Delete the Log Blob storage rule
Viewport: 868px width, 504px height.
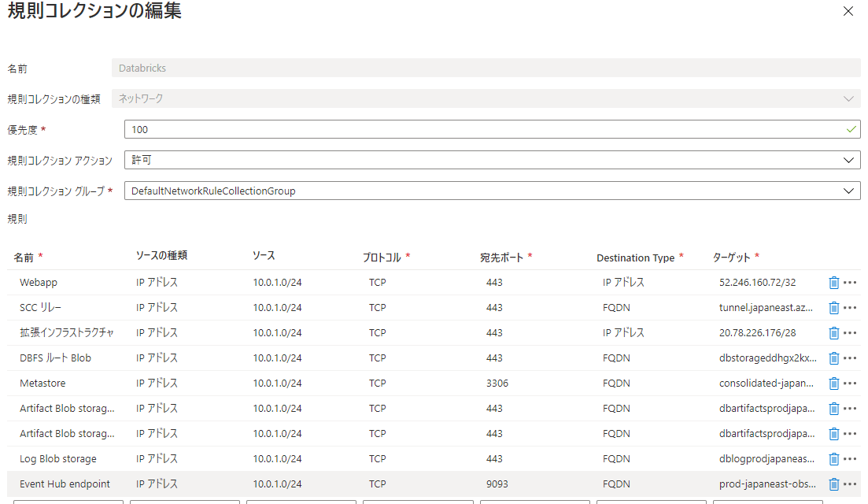[833, 459]
